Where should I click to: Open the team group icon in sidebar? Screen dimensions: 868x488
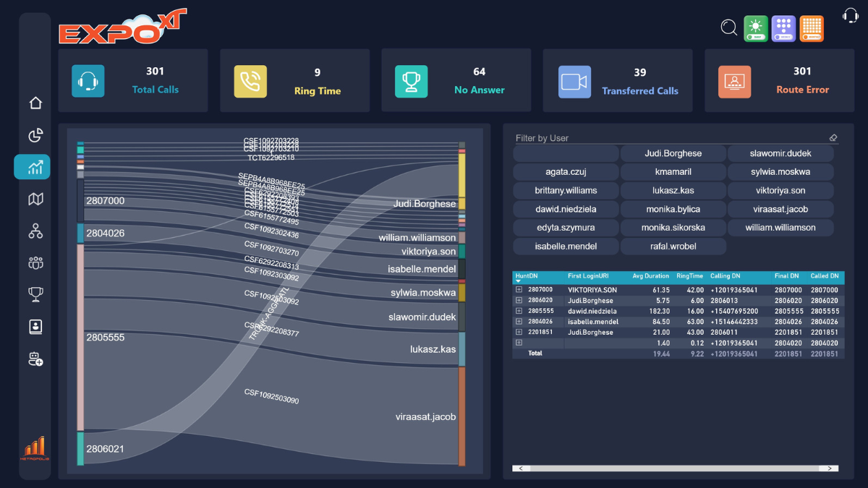point(35,263)
